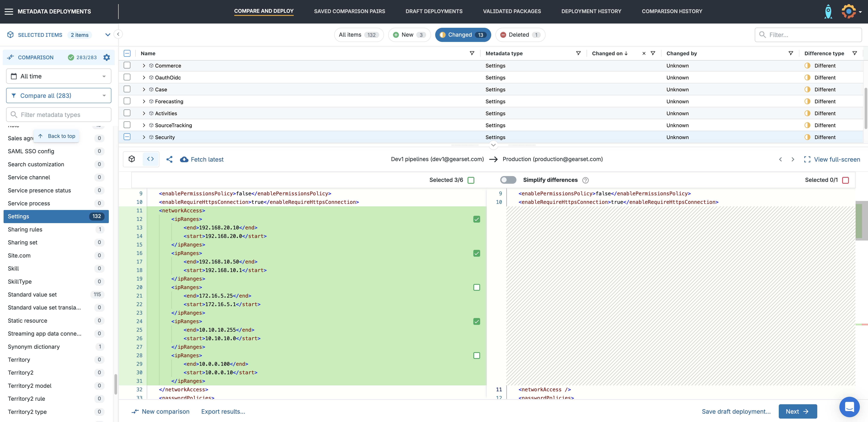The width and height of the screenshot is (868, 422).
Task: Switch to XML code view
Action: click(x=150, y=159)
